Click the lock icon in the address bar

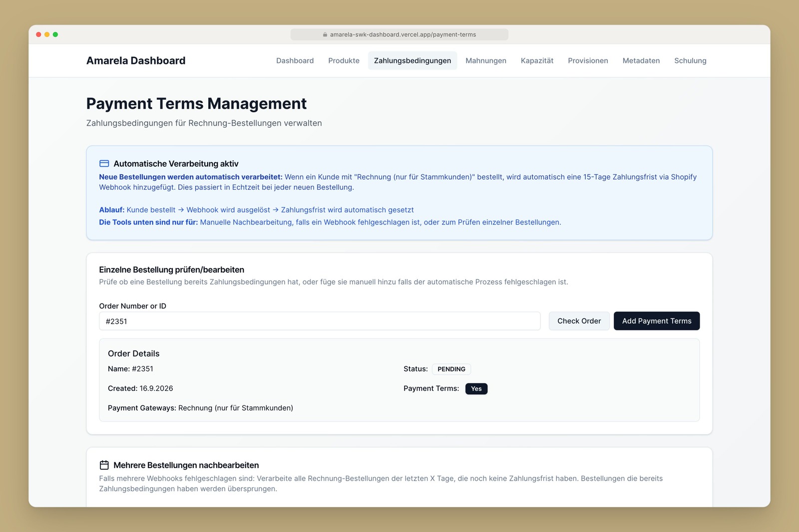click(325, 35)
